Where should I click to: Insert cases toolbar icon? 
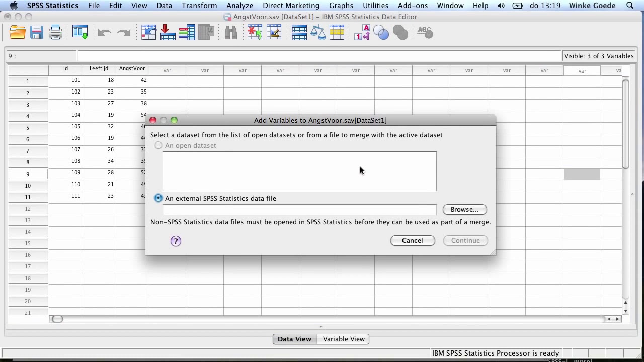(255, 33)
